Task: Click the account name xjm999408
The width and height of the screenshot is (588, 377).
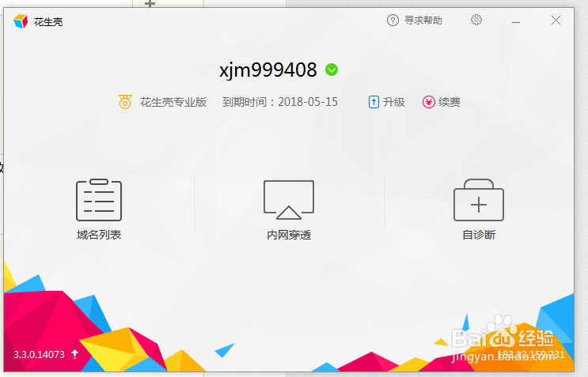Action: pyautogui.click(x=268, y=70)
